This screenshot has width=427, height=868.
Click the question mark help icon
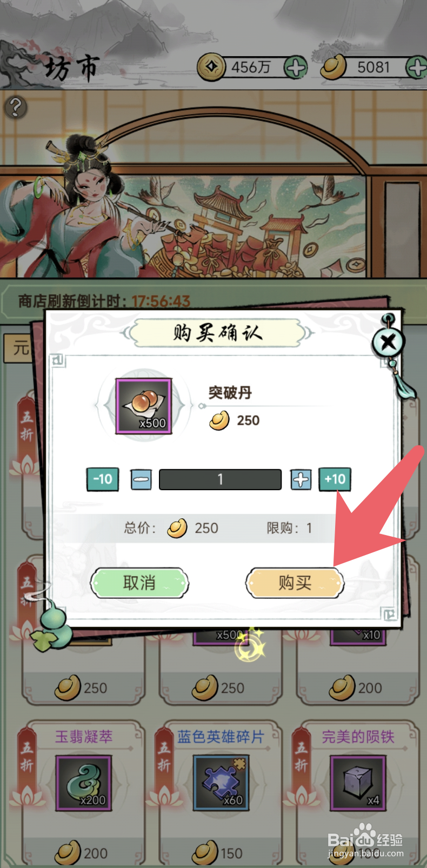click(x=16, y=108)
